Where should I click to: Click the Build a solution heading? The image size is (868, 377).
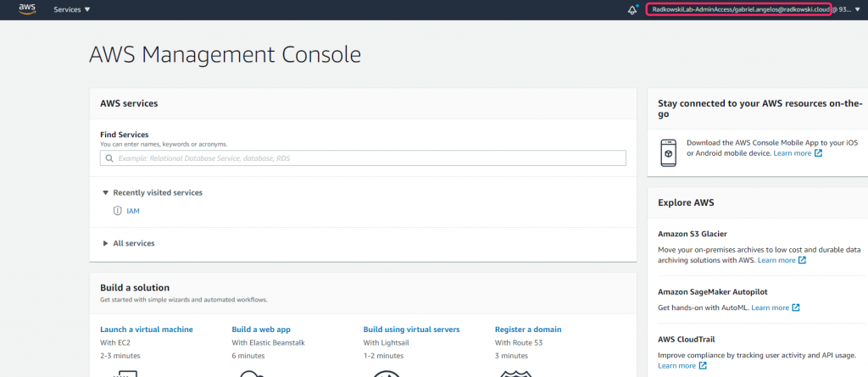point(135,288)
